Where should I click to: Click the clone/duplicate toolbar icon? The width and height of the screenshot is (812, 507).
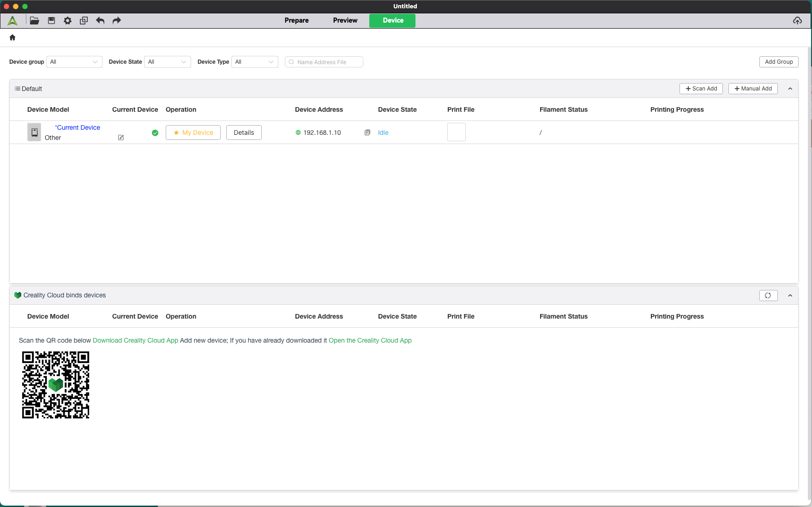pyautogui.click(x=84, y=20)
